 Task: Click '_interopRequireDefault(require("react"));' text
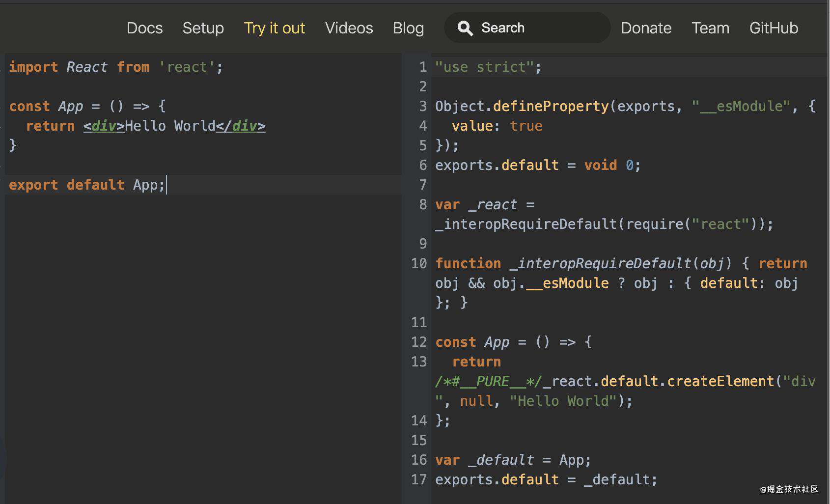(x=604, y=224)
